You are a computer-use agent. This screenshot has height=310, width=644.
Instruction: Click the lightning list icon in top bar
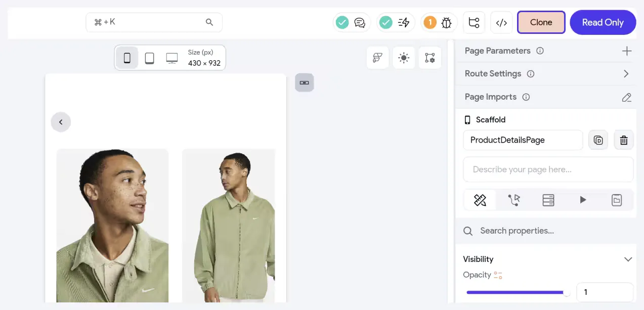click(x=404, y=23)
